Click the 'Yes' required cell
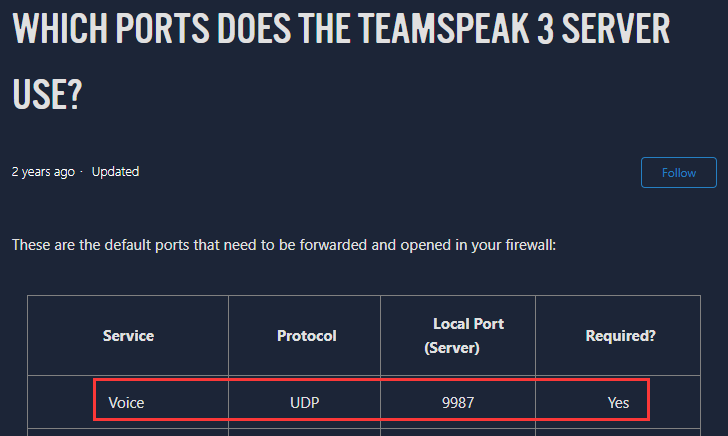 tap(618, 402)
